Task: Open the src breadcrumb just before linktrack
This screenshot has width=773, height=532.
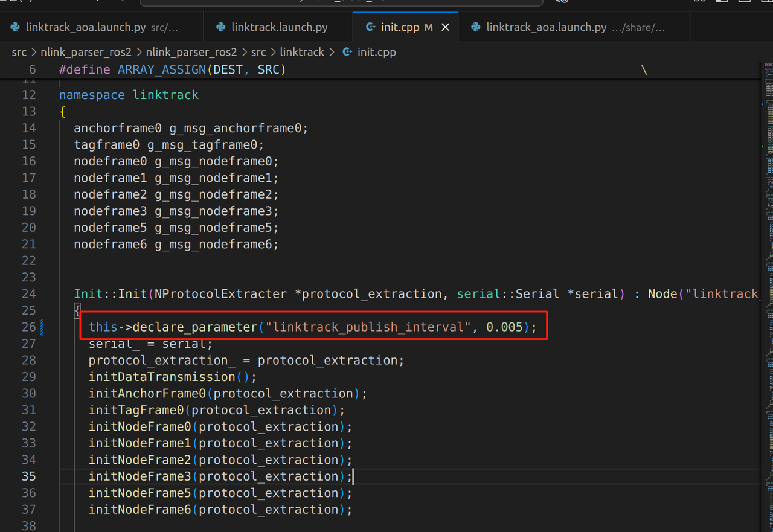Action: coord(258,52)
